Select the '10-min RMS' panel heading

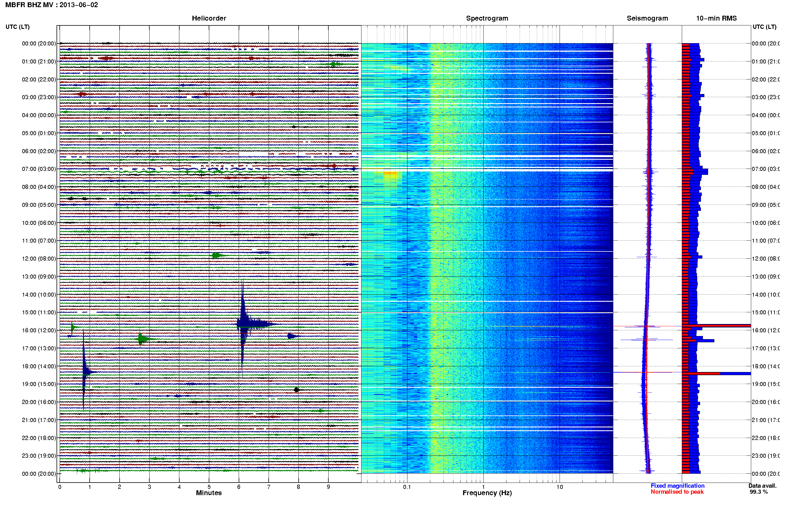coord(716,18)
